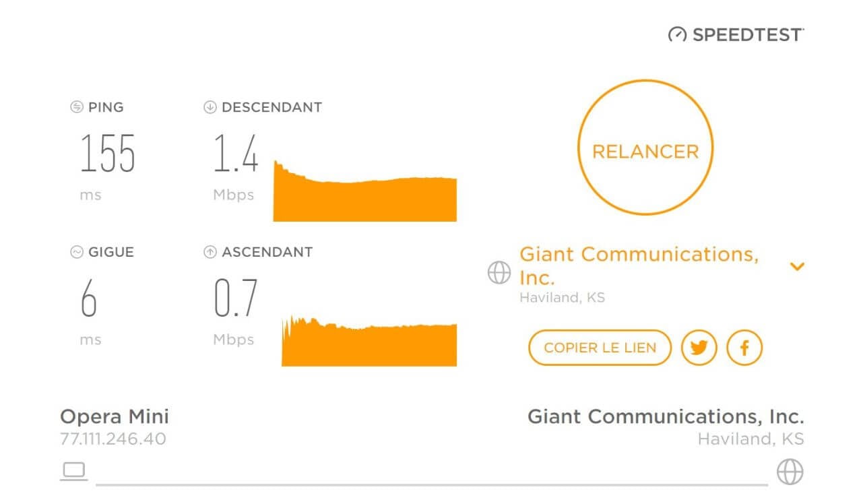Click the jitter icon beside GIGUE

click(76, 252)
